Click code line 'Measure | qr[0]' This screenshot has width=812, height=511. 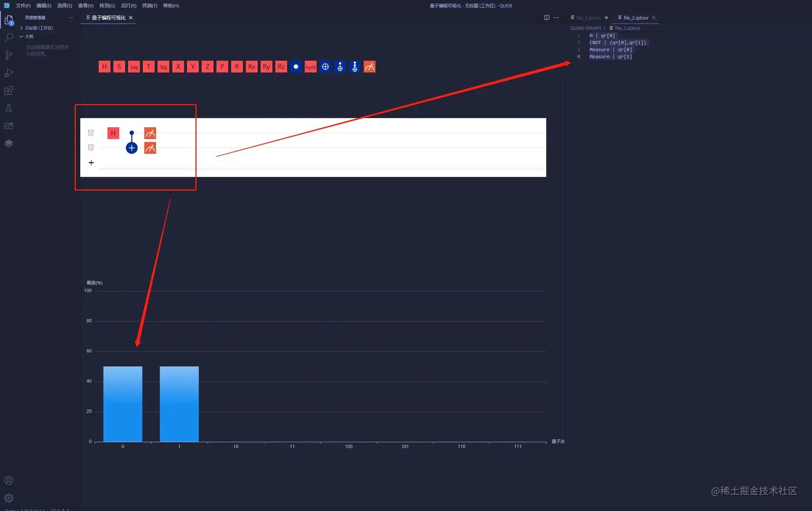pyautogui.click(x=611, y=49)
